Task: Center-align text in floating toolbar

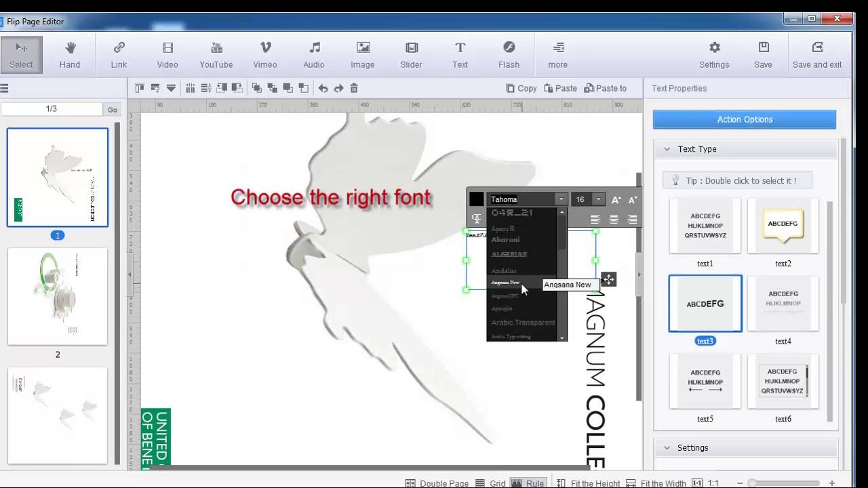Action: 614,219
